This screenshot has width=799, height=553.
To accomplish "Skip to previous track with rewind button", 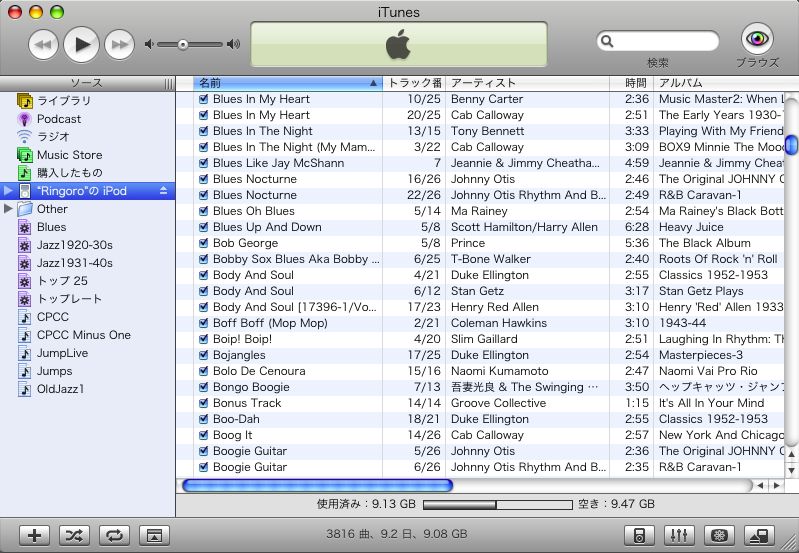I will point(43,44).
